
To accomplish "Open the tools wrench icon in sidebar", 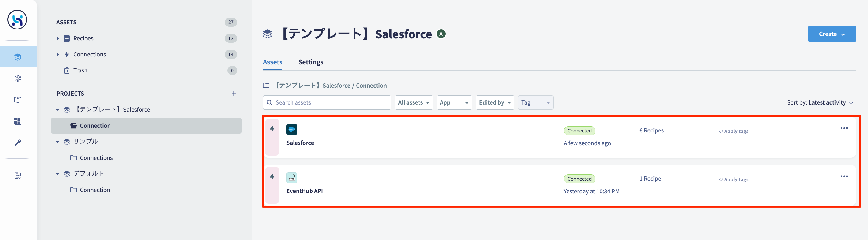I will pos(18,143).
